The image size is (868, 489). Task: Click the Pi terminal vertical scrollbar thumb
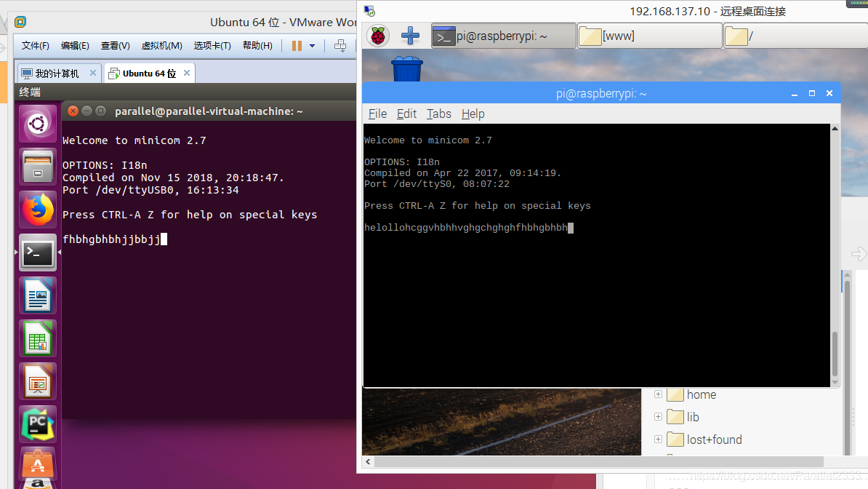pyautogui.click(x=835, y=354)
